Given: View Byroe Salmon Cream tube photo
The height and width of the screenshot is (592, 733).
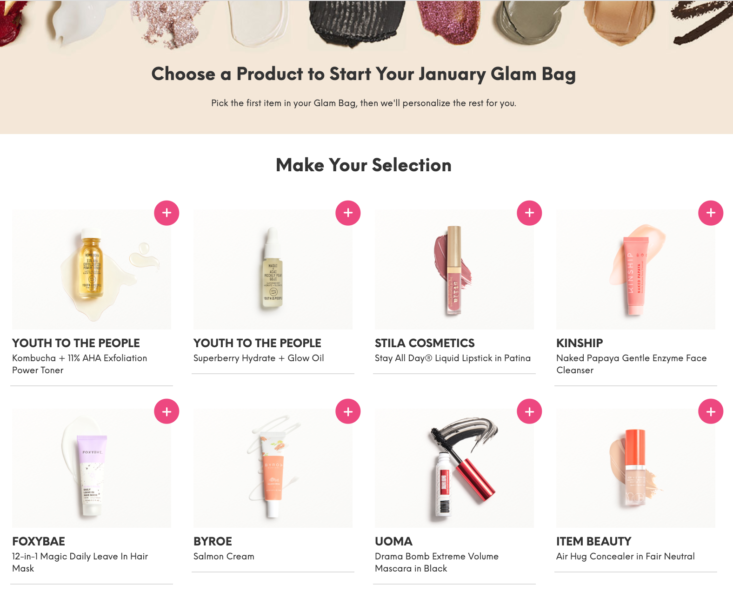Looking at the screenshot, I should (273, 468).
